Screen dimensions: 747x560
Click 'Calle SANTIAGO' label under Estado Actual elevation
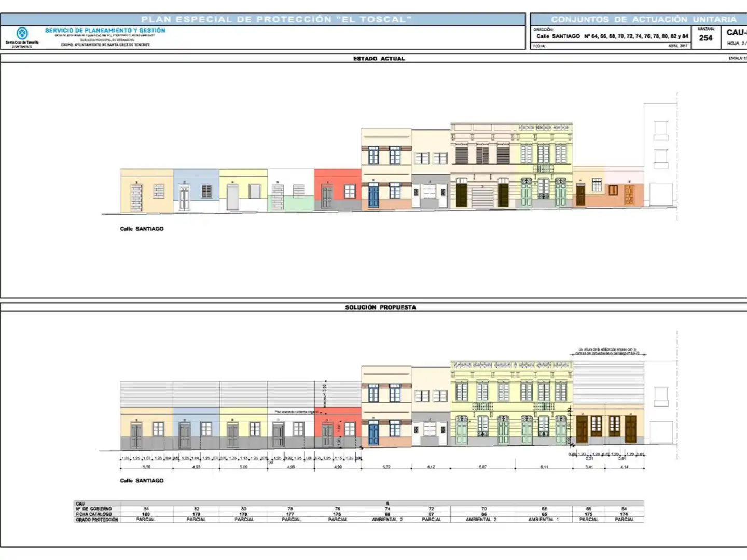pyautogui.click(x=142, y=229)
